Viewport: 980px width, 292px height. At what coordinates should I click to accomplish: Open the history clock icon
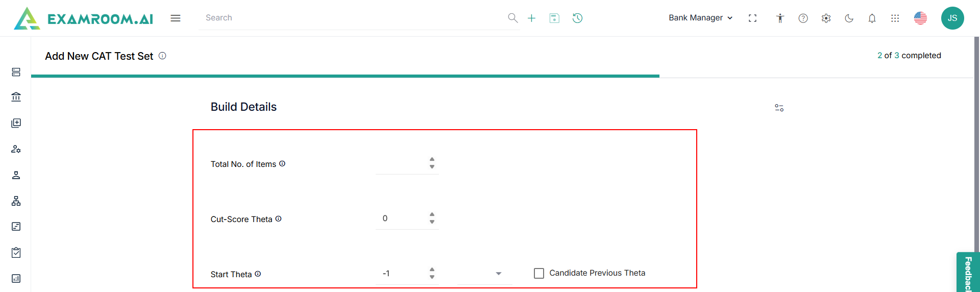[x=577, y=18]
